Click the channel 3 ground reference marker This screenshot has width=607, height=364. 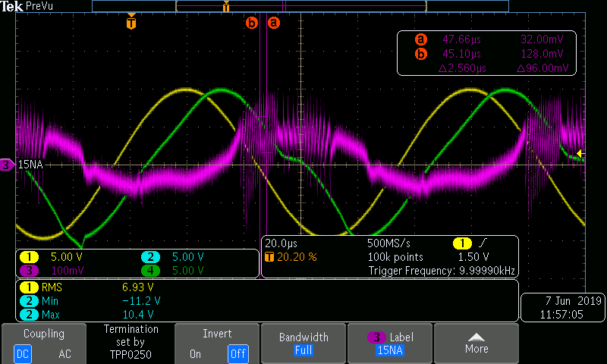click(x=6, y=165)
